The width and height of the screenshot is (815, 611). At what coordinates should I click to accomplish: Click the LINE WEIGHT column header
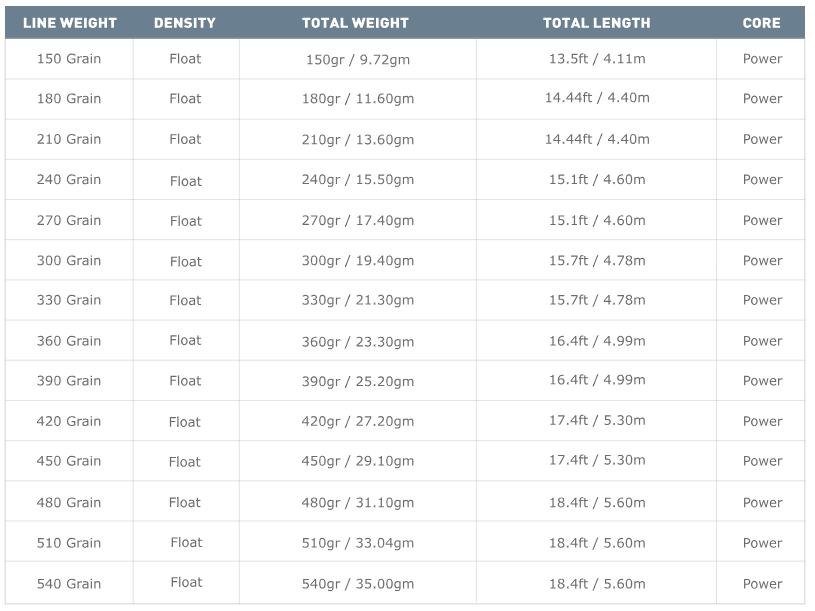pos(70,23)
